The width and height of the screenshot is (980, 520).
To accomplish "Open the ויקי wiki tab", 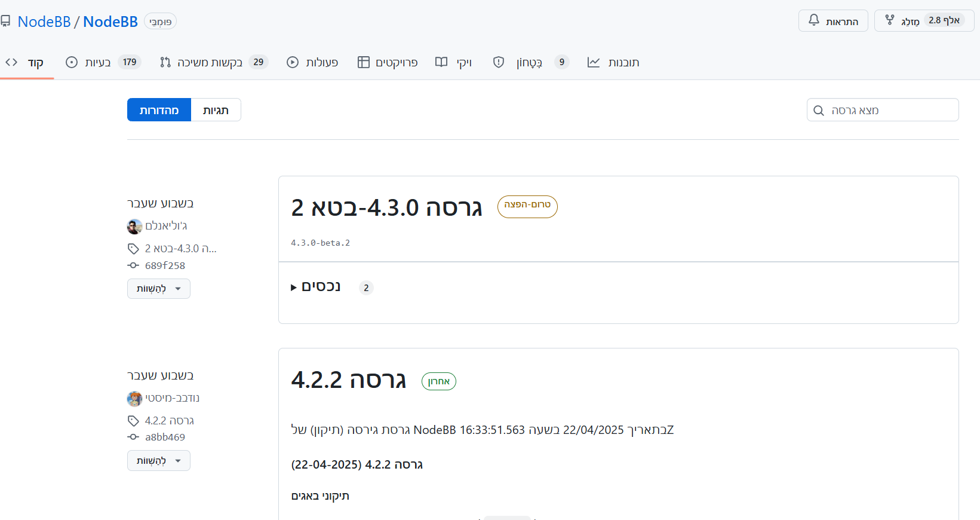I will click(x=454, y=62).
